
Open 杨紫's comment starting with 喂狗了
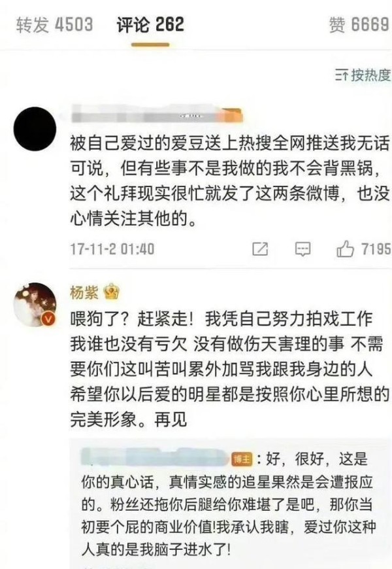click(x=229, y=369)
